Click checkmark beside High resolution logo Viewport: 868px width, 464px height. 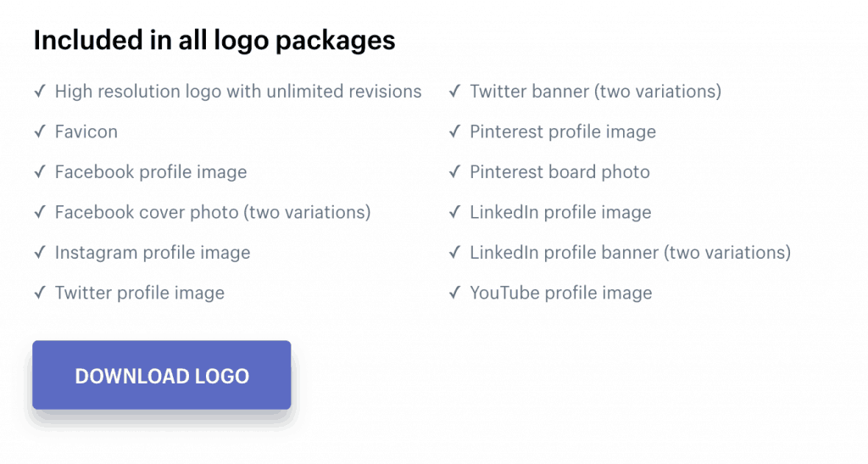[40, 91]
